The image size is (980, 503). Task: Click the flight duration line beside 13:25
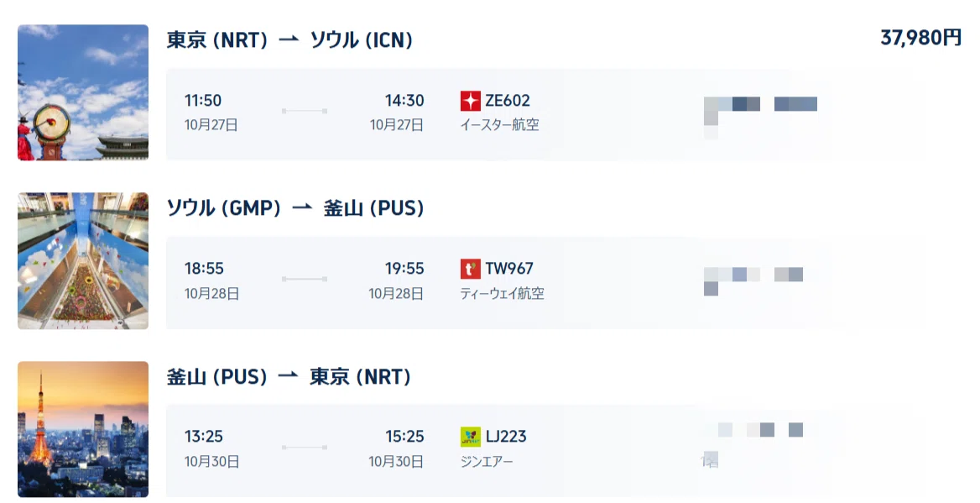click(x=305, y=448)
